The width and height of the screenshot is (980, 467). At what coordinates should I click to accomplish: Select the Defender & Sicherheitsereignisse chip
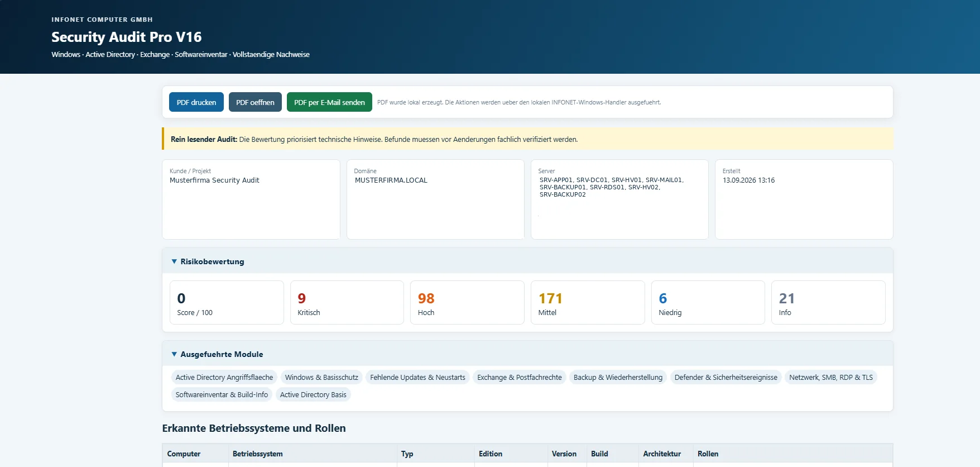[x=726, y=378]
